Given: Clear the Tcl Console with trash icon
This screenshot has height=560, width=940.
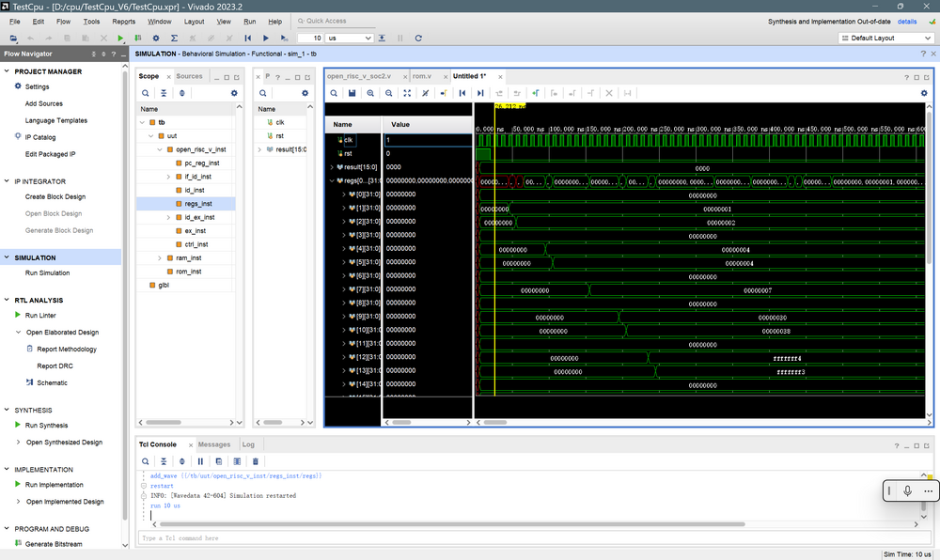Looking at the screenshot, I should click(x=255, y=461).
